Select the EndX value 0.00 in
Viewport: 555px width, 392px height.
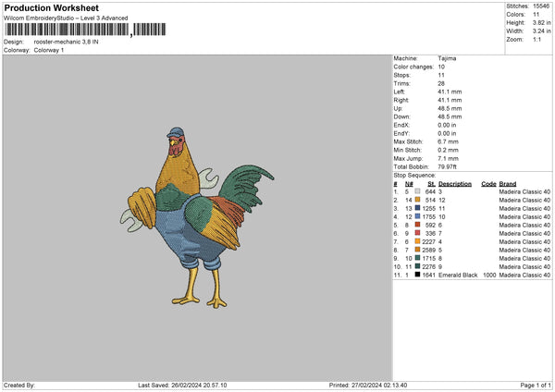click(447, 125)
